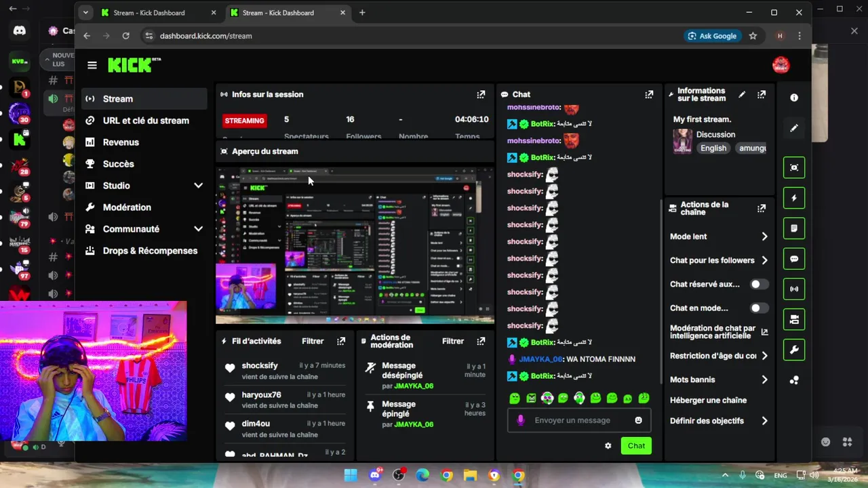
Task: Open Mots bannis settings
Action: pyautogui.click(x=719, y=380)
